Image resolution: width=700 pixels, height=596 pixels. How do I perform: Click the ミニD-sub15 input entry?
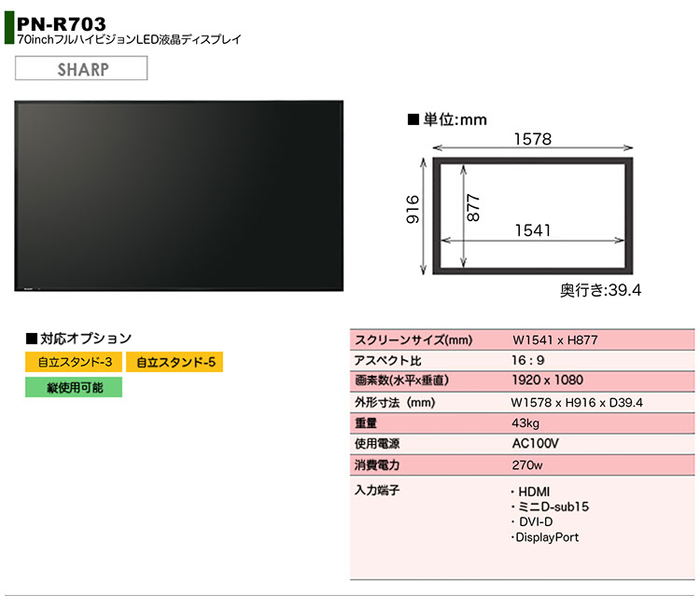[550, 506]
